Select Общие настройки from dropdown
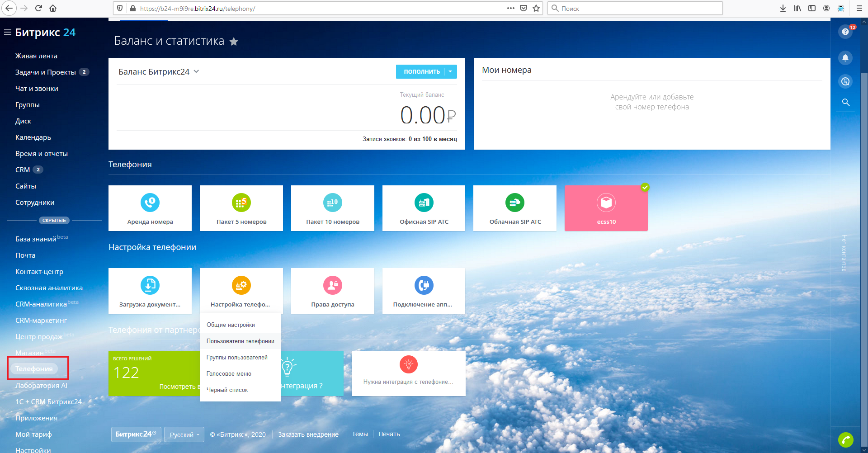This screenshot has height=453, width=868. pos(241,325)
